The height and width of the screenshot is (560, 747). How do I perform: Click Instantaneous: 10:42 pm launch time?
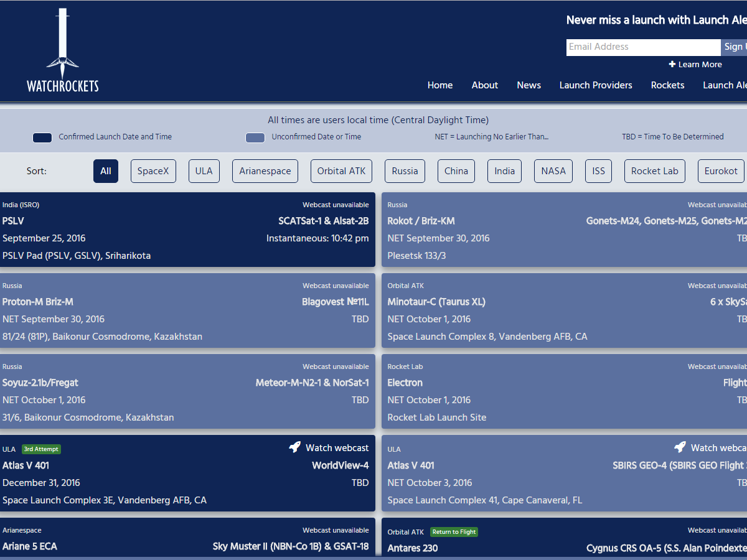click(x=317, y=238)
